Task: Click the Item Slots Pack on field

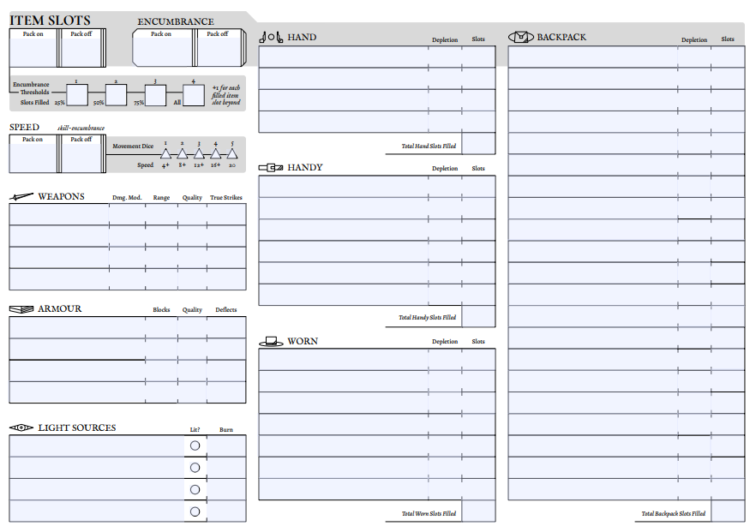Action: [x=33, y=51]
